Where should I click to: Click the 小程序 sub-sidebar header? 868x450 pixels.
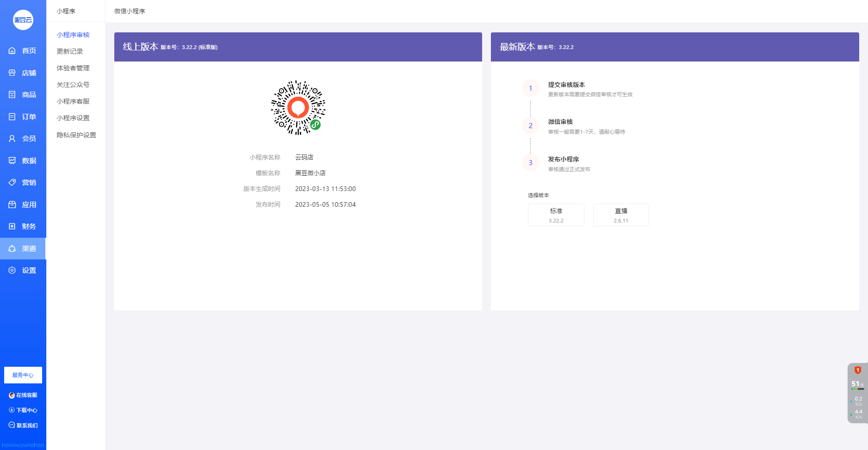[66, 11]
